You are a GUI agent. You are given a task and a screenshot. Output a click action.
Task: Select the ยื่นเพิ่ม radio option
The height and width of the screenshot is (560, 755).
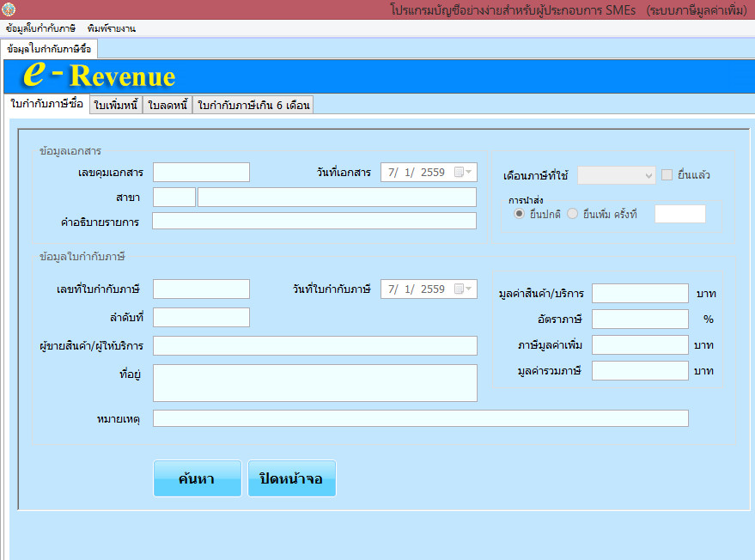pos(573,213)
